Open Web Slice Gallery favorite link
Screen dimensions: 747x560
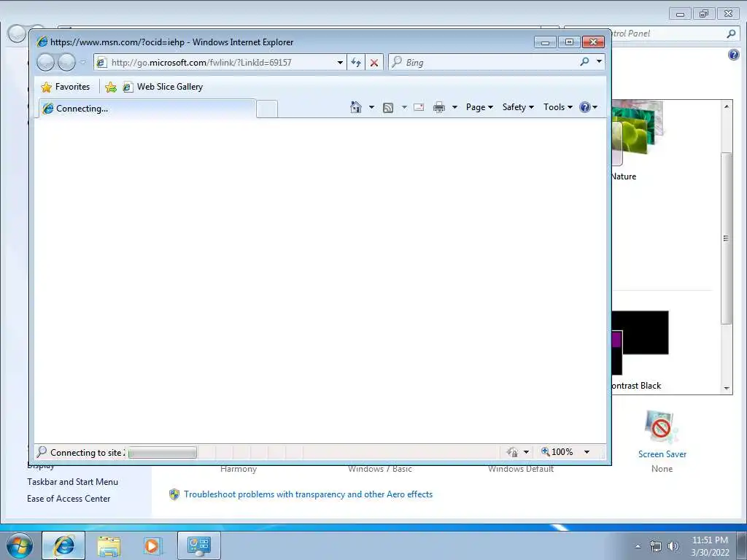(163, 87)
